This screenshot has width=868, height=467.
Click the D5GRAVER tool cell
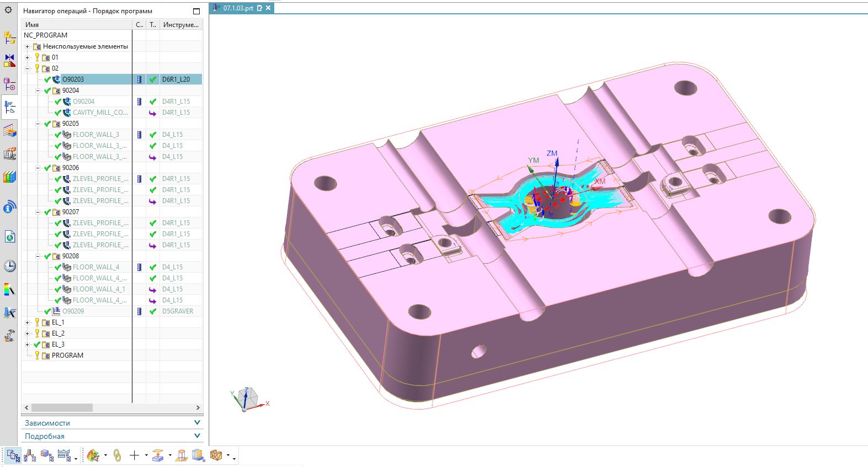click(178, 311)
